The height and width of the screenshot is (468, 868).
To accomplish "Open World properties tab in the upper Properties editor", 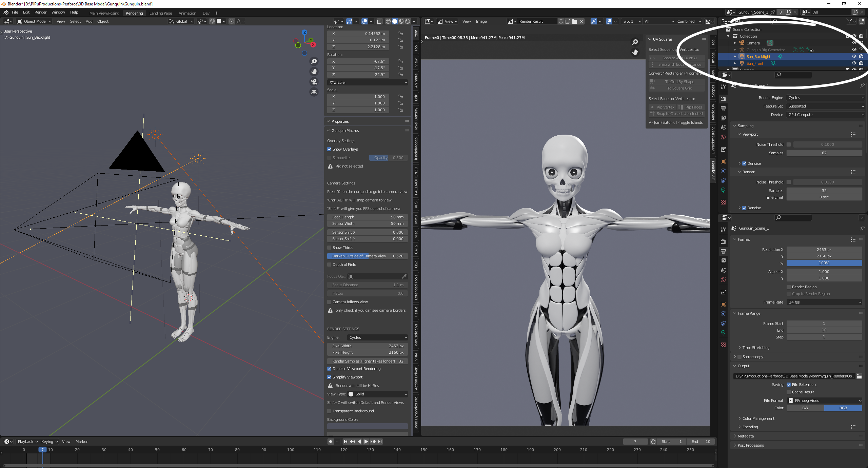I will click(723, 137).
